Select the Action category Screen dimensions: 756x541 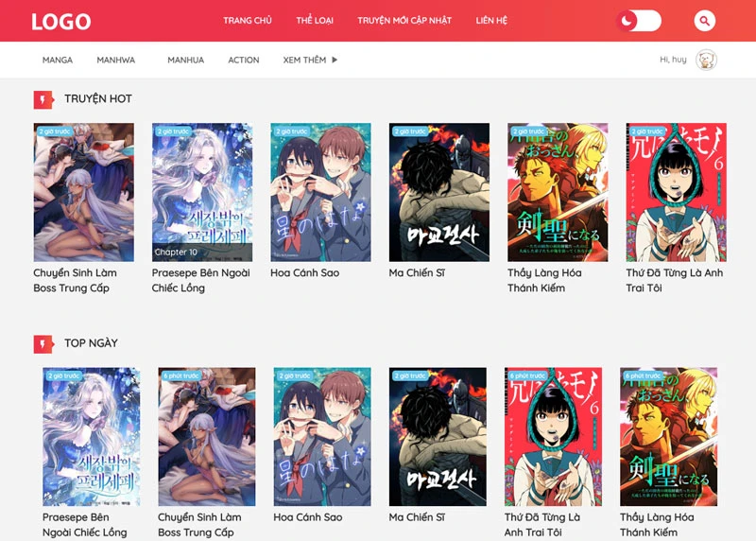click(x=243, y=60)
